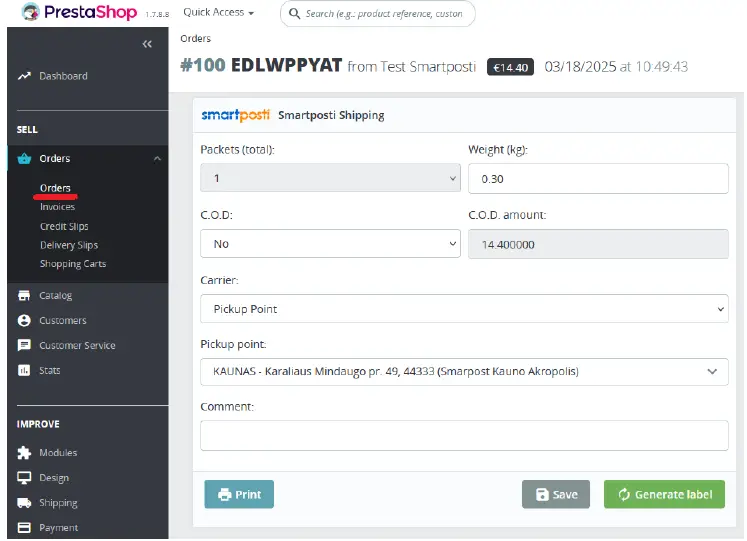Click the Generate label button
The width and height of the screenshot is (747, 541).
click(665, 494)
